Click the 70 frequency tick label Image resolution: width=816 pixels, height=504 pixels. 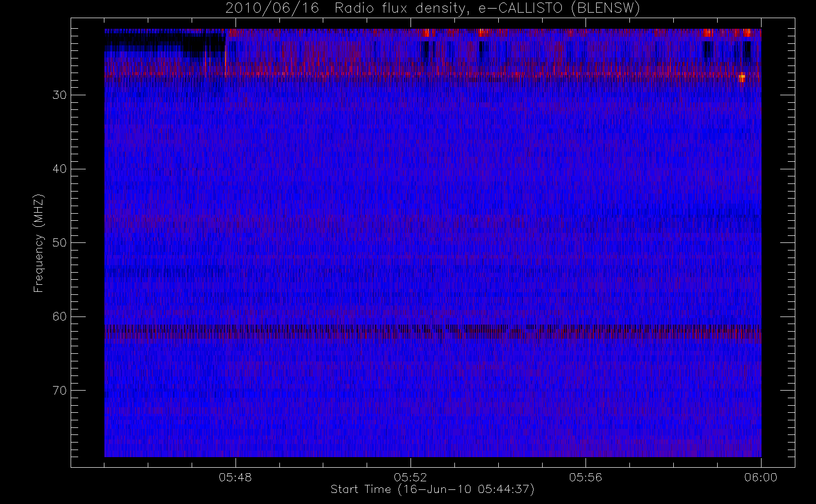pos(60,391)
